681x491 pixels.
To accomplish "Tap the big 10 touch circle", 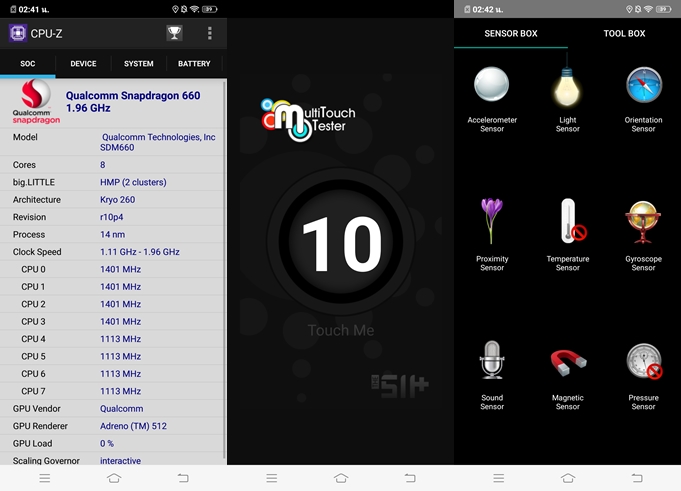I will coord(341,242).
